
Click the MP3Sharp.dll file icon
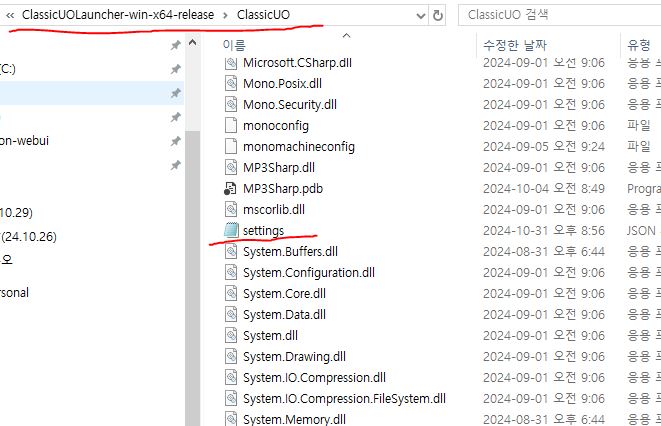(x=231, y=168)
